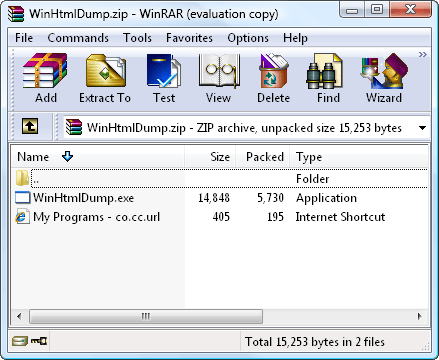Screen dimensions: 439x360
Task: Click the WinRAR books icon in the address bar
Action: coord(74,127)
